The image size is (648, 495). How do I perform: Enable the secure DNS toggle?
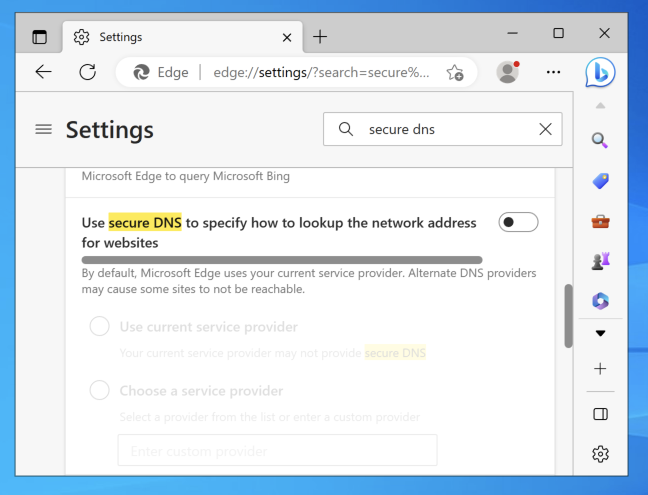pos(519,222)
